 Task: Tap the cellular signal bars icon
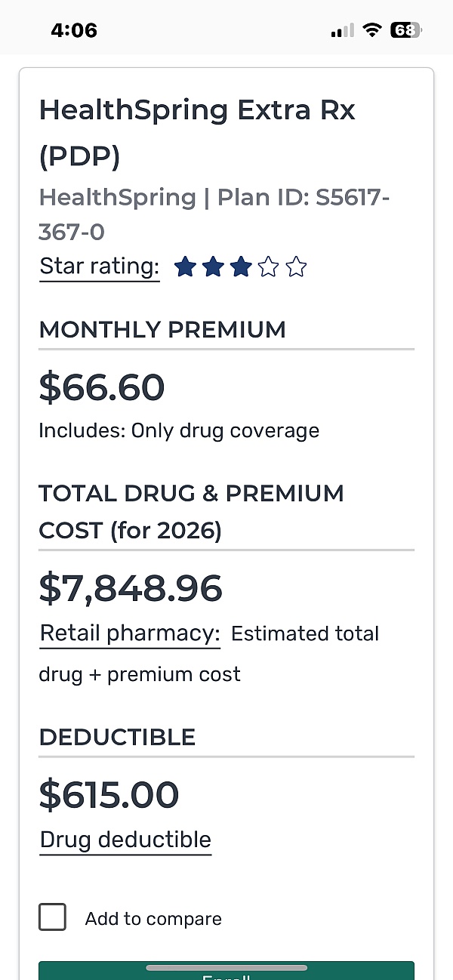[x=342, y=31]
